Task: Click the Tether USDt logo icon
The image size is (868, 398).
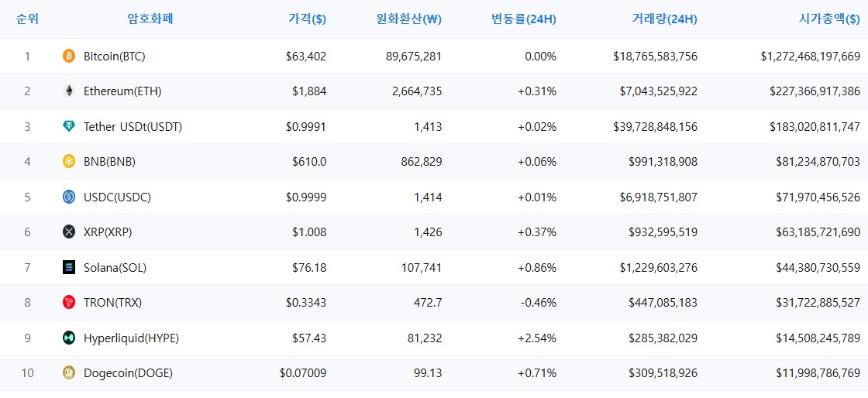Action: point(69,126)
